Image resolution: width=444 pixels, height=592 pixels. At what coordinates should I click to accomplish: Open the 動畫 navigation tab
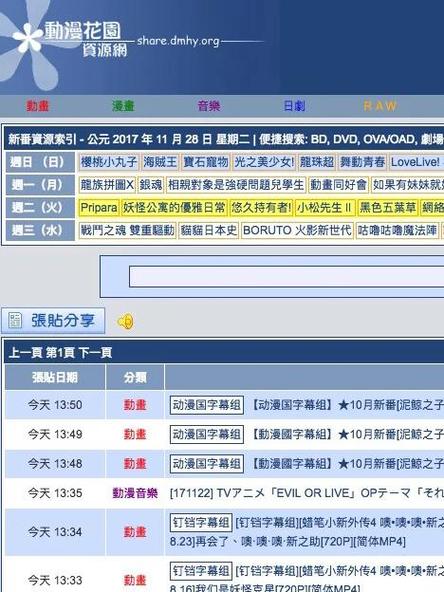[x=38, y=106]
